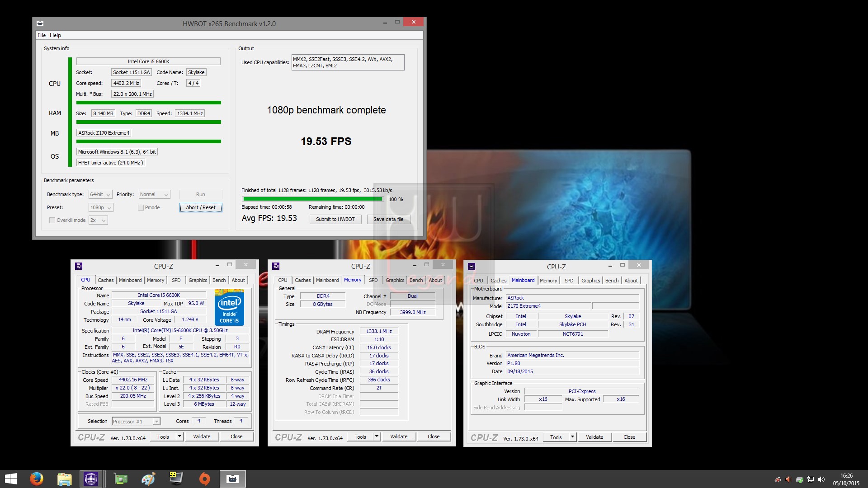
Task: Expand the Tools arrow in the CPU-Z window showing the CPU tab
Action: pos(179,436)
